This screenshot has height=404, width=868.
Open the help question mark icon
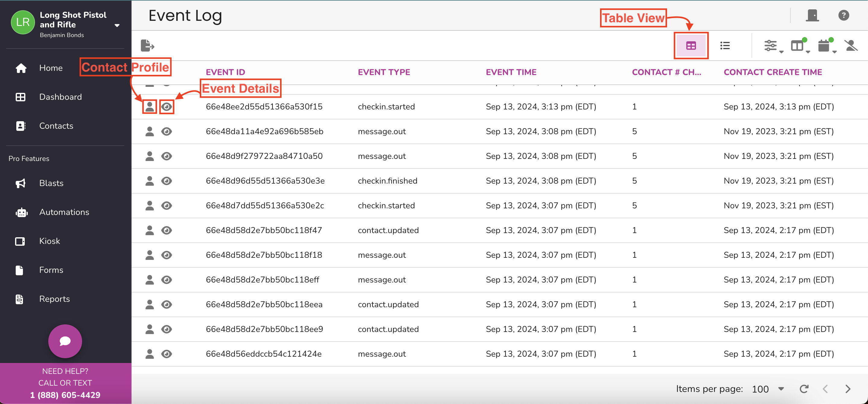click(x=843, y=15)
